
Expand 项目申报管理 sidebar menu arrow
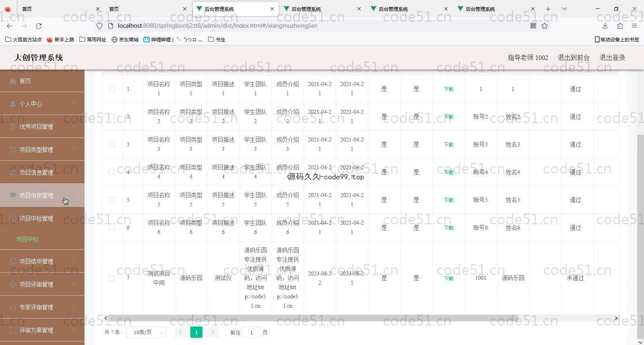(x=74, y=195)
